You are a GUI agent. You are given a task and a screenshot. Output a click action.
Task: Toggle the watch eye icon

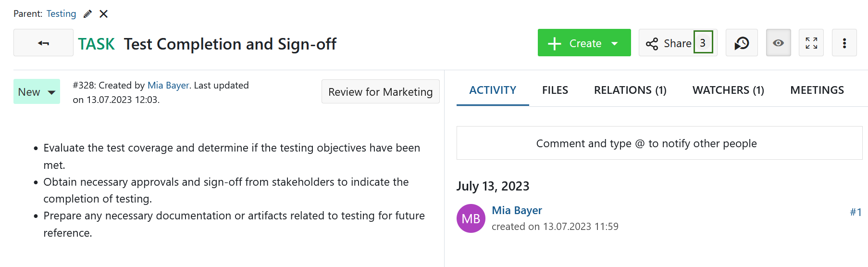click(778, 43)
